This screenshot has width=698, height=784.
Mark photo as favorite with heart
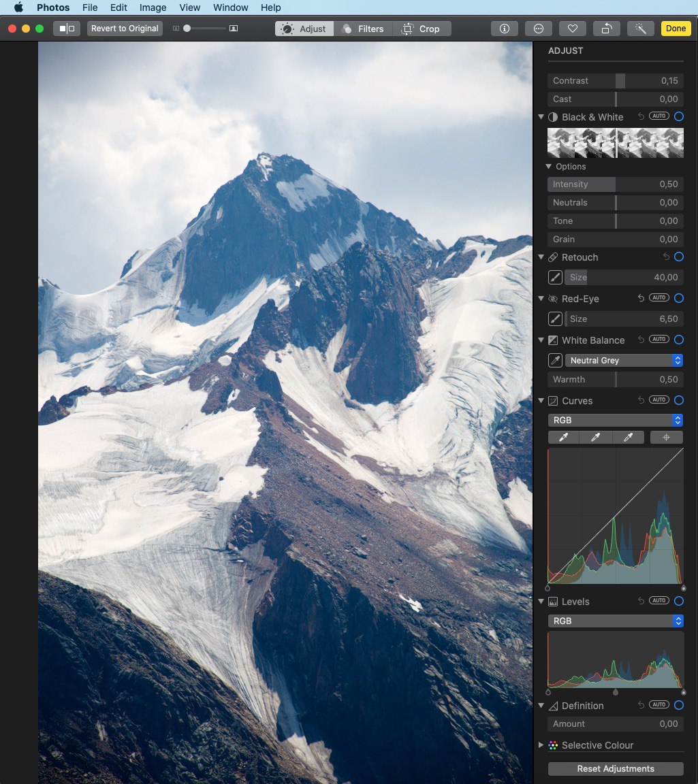tap(573, 29)
